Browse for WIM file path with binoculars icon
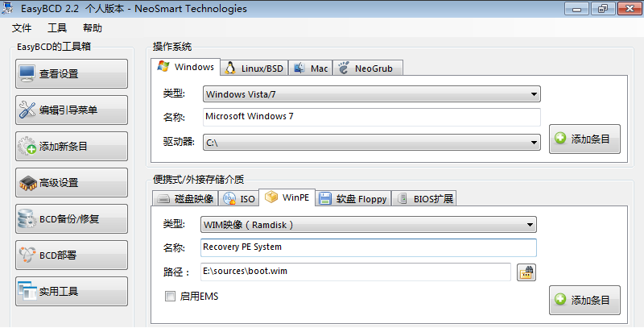The width and height of the screenshot is (644, 328). 526,272
